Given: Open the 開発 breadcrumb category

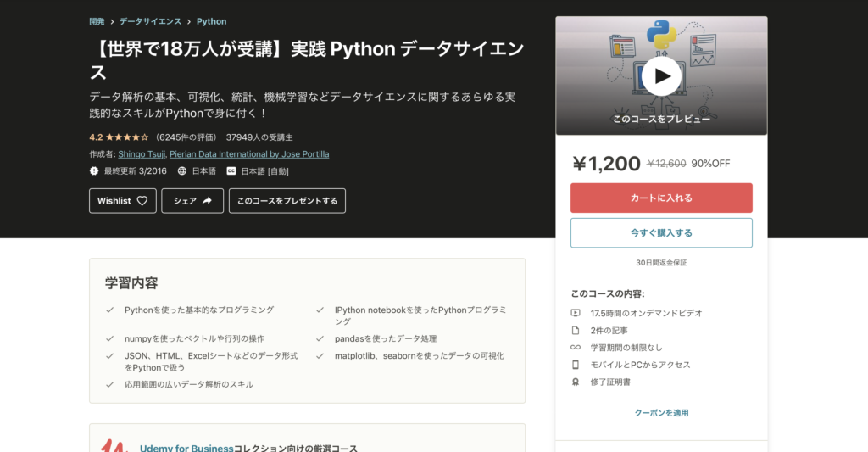Looking at the screenshot, I should pyautogui.click(x=97, y=21).
